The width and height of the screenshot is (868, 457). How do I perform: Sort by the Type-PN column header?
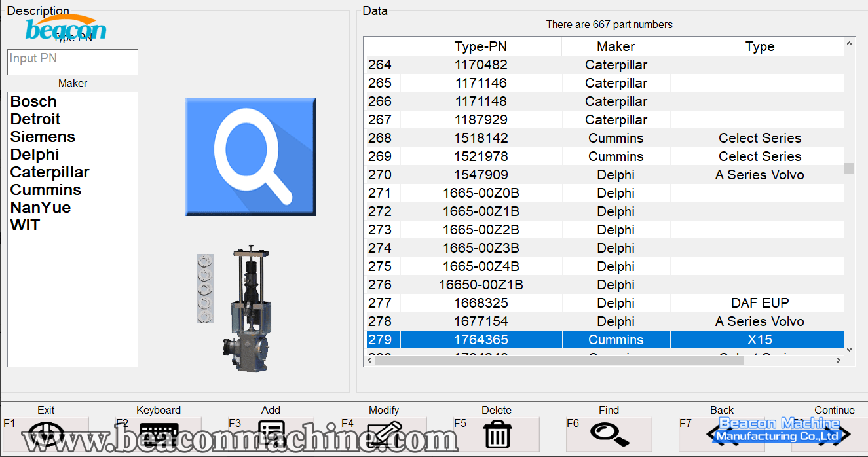480,46
